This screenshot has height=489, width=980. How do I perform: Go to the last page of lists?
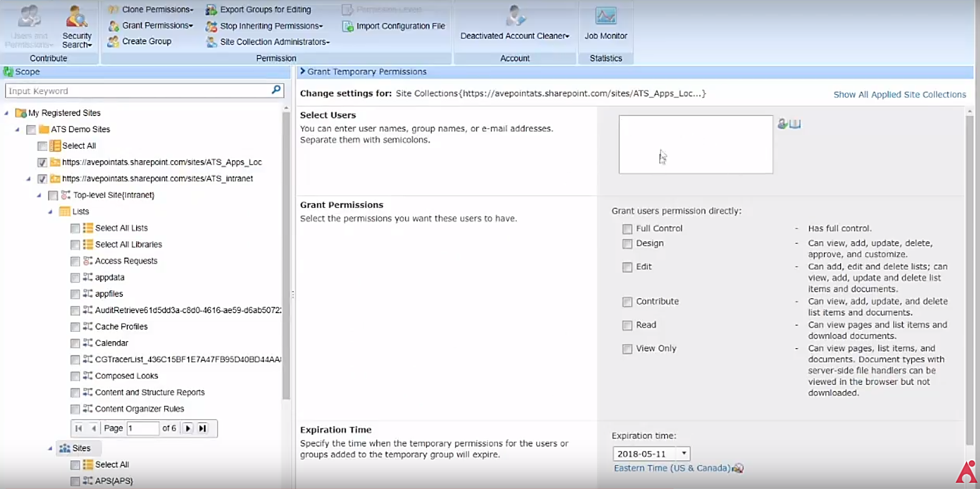click(202, 428)
